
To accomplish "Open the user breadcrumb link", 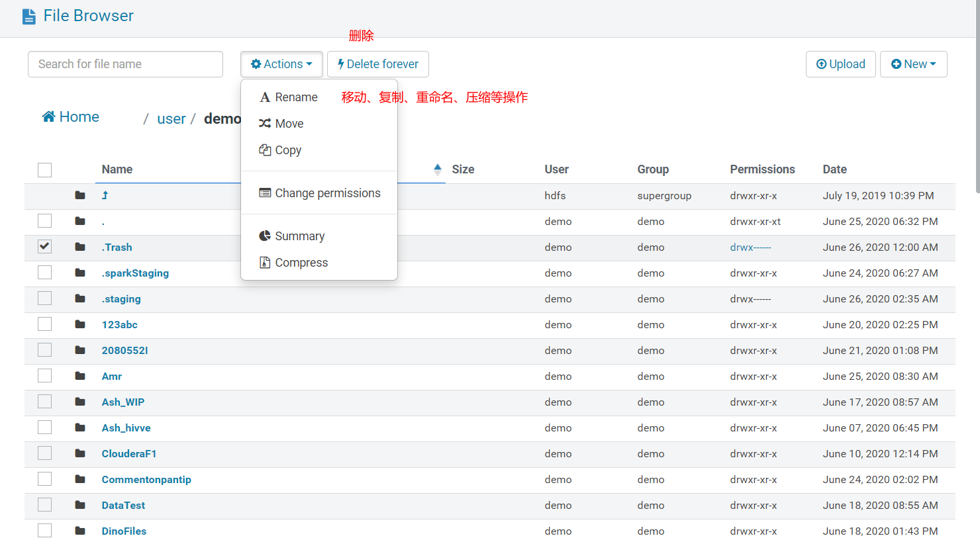I will click(171, 118).
